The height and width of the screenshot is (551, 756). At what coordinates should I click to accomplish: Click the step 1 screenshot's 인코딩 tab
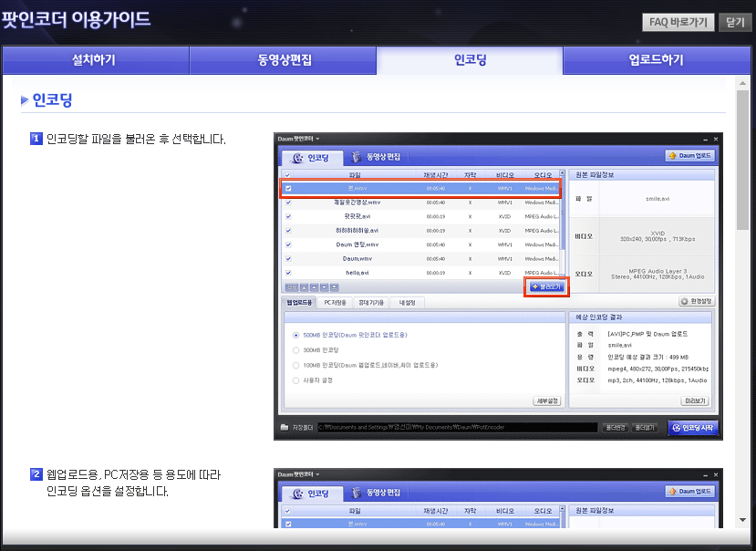pyautogui.click(x=312, y=157)
